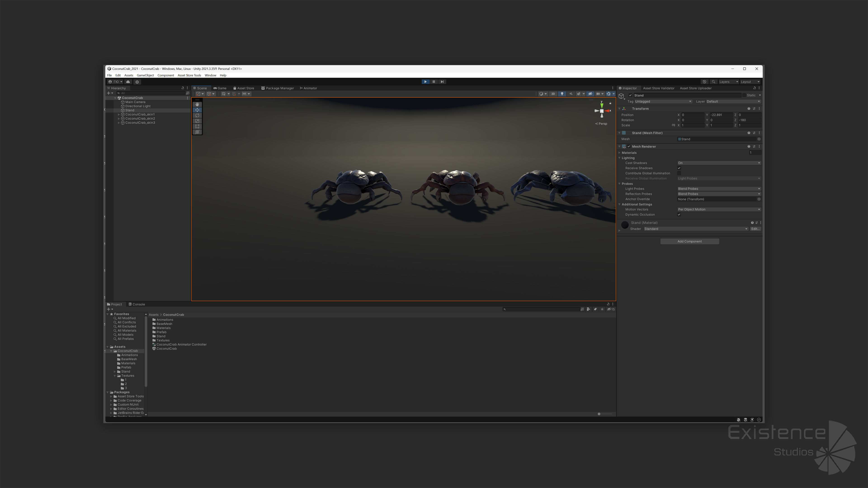This screenshot has height=488, width=868.
Task: Open the GameObject menu
Action: (x=145, y=75)
